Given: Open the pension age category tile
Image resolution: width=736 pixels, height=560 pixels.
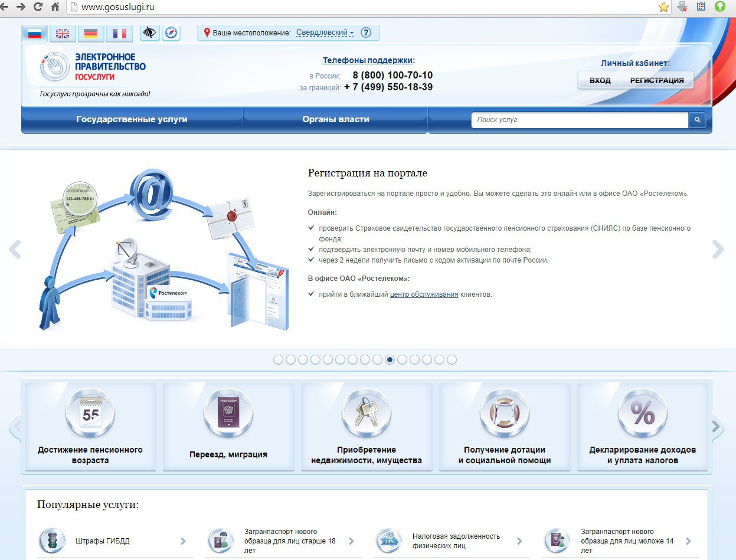Looking at the screenshot, I should click(90, 427).
